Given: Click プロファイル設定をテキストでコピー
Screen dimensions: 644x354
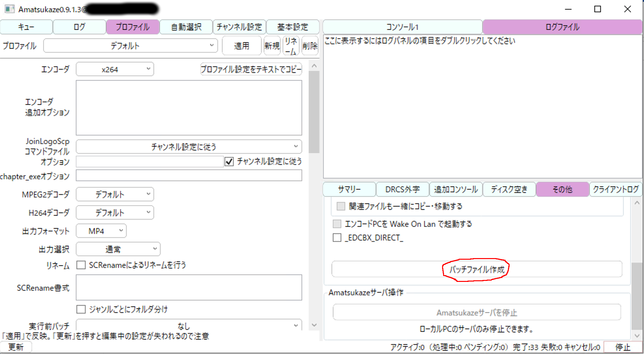Looking at the screenshot, I should click(251, 69).
